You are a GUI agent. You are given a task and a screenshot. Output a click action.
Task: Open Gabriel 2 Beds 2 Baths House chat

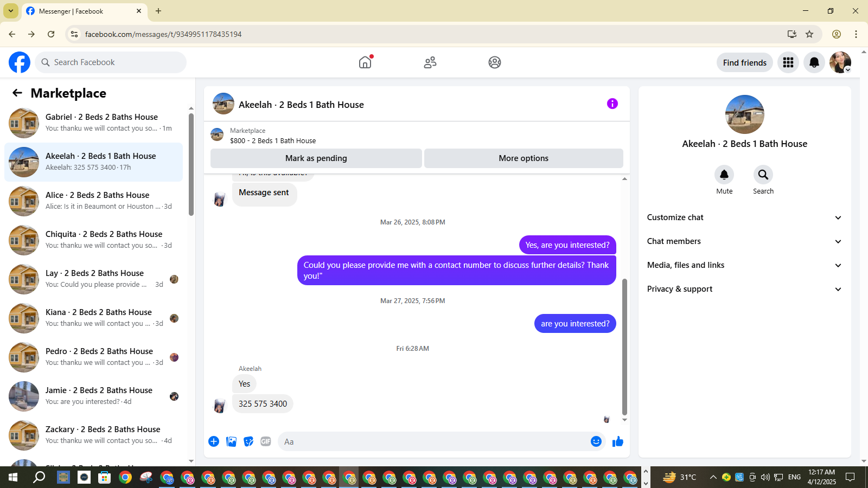93,123
